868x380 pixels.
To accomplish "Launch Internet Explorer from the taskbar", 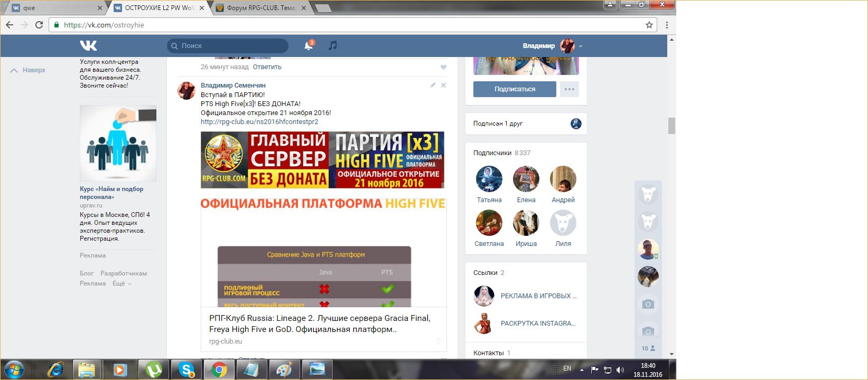I will pyautogui.click(x=55, y=369).
